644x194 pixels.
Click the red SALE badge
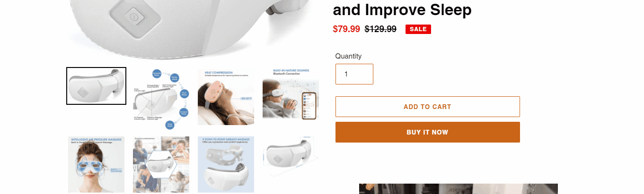[418, 29]
